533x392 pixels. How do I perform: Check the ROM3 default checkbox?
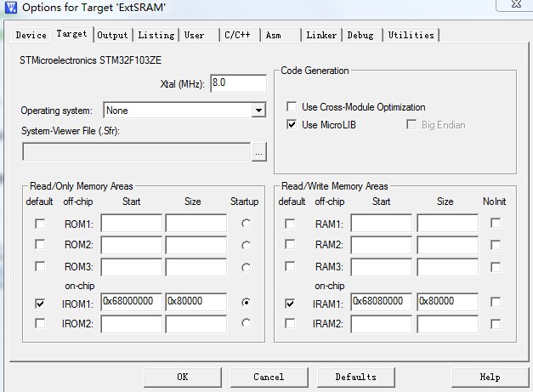(40, 266)
